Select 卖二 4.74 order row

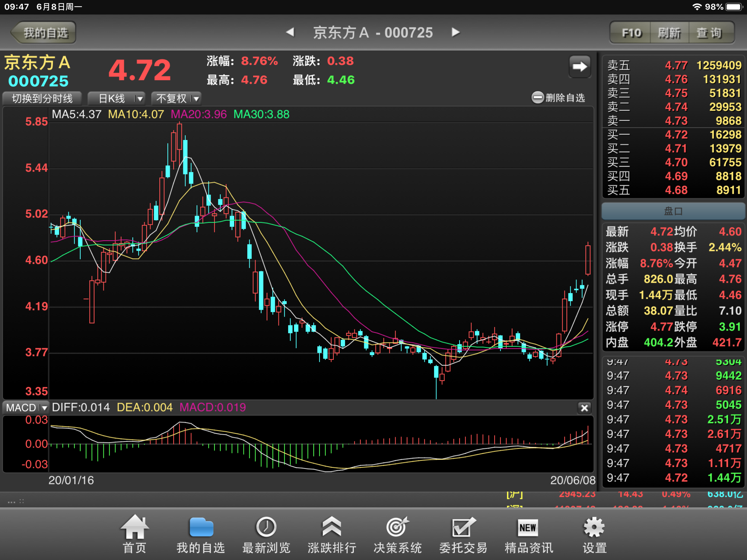[674, 107]
